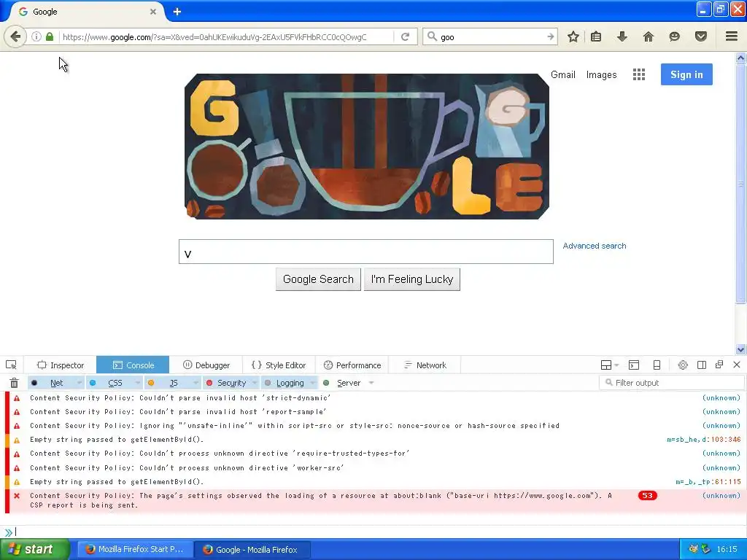Viewport: 747px width, 560px height.
Task: Click the red 53 repeat count badge
Action: 647,496
